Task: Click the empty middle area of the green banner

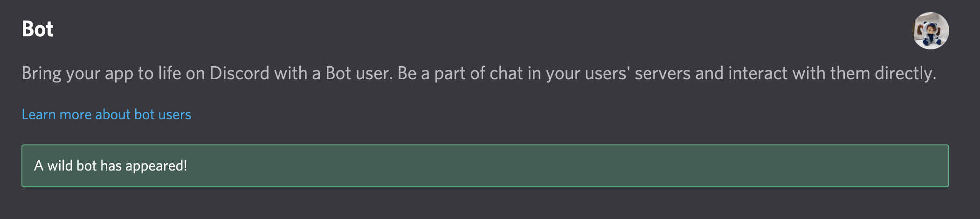Action: click(559, 166)
